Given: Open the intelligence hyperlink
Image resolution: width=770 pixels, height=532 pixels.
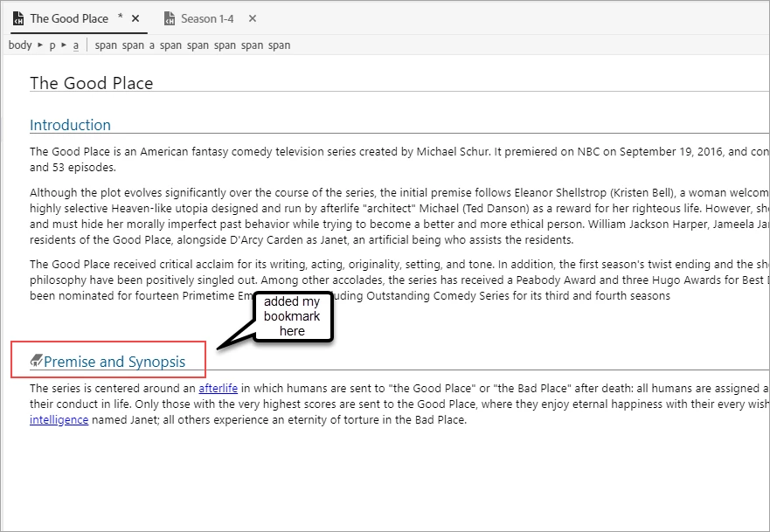Looking at the screenshot, I should click(x=59, y=419).
